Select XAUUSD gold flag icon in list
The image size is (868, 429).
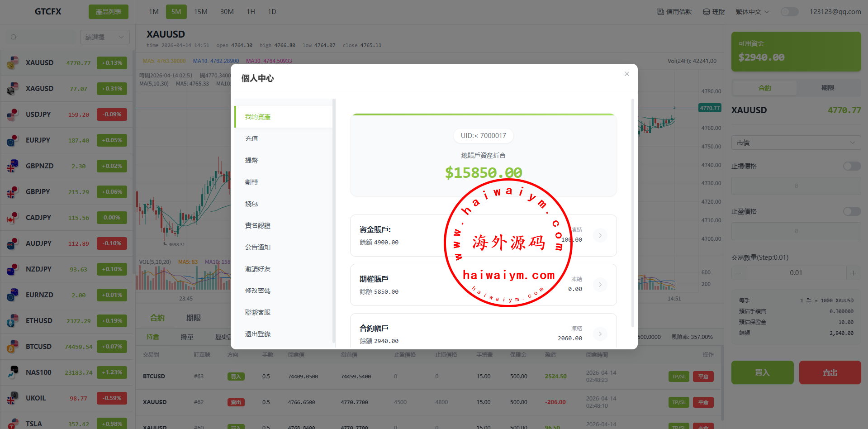13,63
